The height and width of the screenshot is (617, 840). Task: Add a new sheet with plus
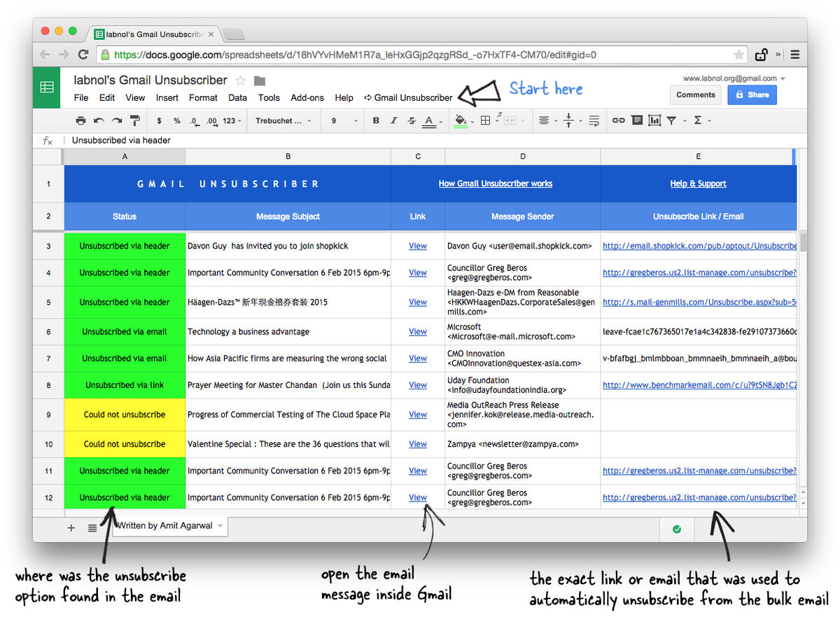click(x=71, y=528)
